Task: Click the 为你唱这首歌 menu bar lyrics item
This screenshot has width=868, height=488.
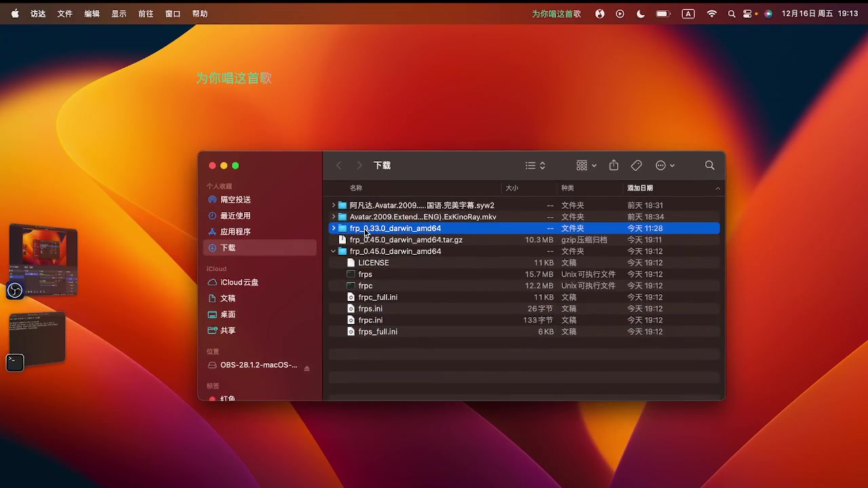Action: click(556, 14)
